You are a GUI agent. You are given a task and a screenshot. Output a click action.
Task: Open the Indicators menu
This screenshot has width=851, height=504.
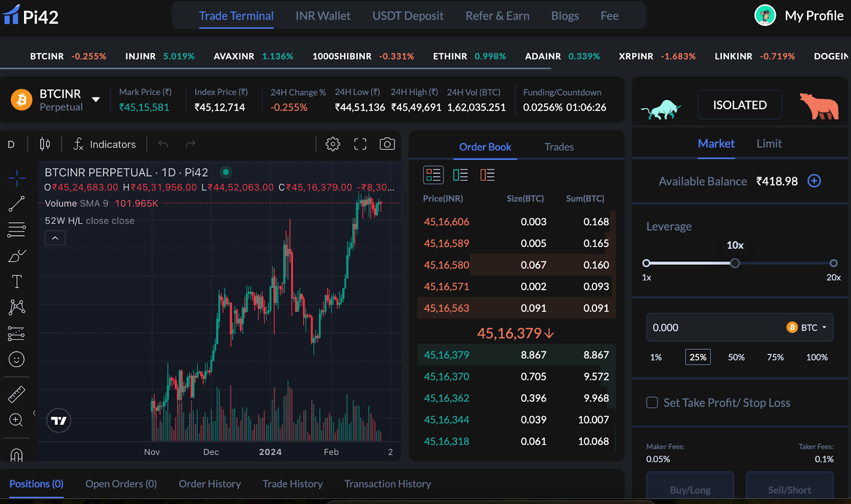point(104,144)
